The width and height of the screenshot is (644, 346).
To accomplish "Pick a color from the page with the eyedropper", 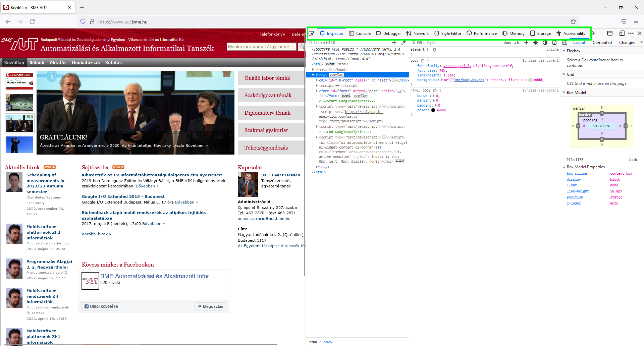I will tap(404, 43).
